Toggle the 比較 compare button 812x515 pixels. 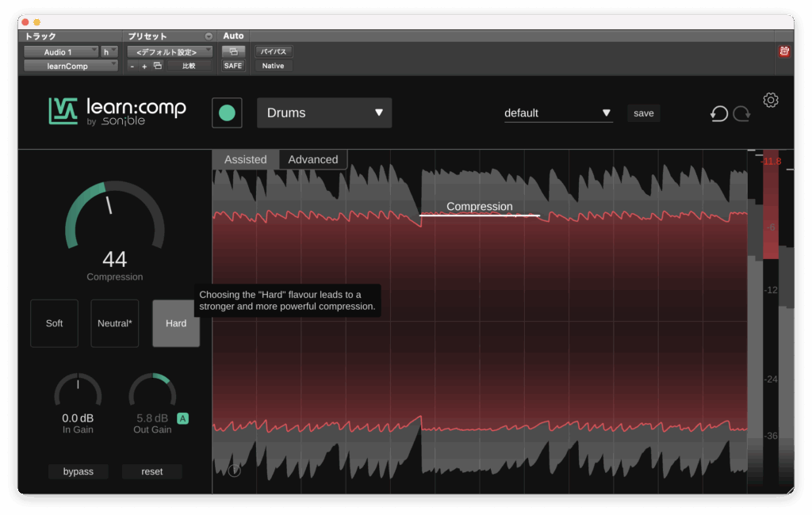(189, 66)
